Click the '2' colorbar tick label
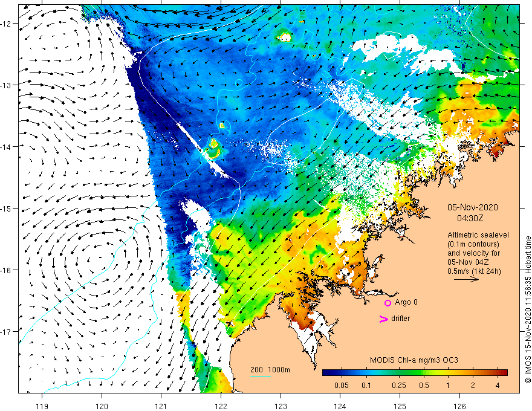 pyautogui.click(x=473, y=385)
